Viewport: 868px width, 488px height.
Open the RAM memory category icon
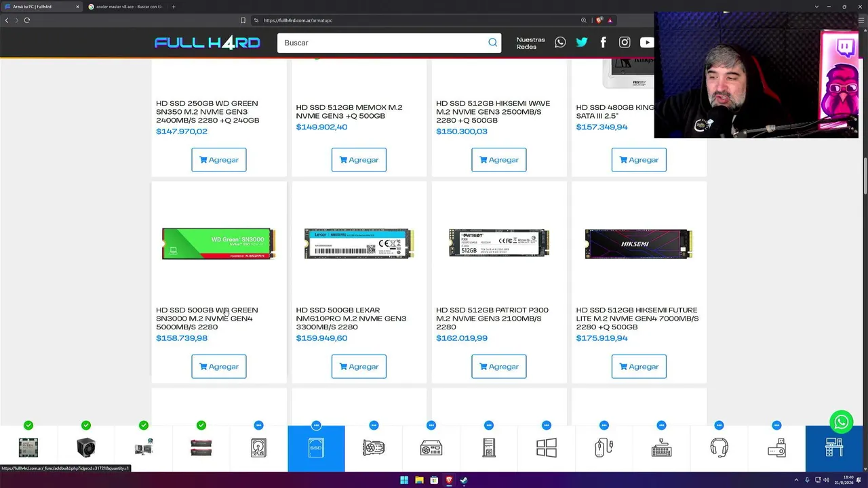pos(201,447)
